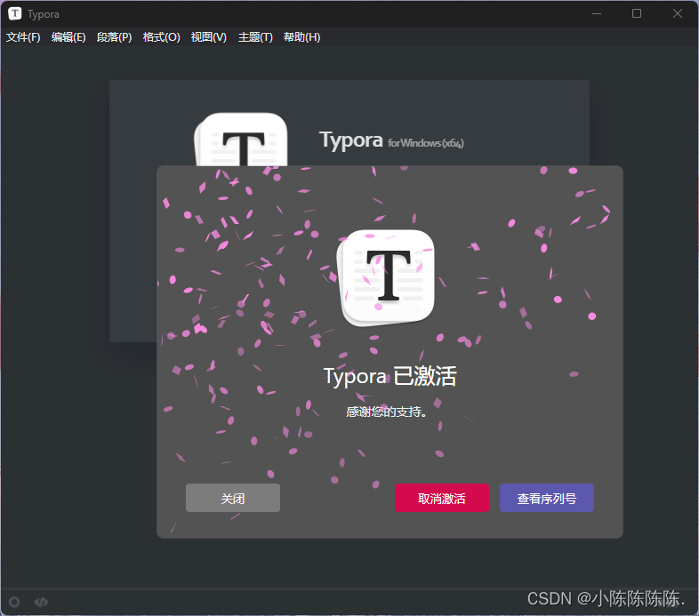Click the Typora 已激活 heading text
Viewport: 699px width, 616px height.
click(390, 376)
